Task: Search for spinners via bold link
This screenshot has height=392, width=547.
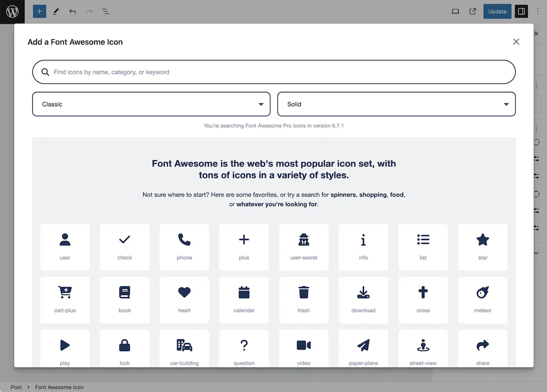Action: (343, 194)
